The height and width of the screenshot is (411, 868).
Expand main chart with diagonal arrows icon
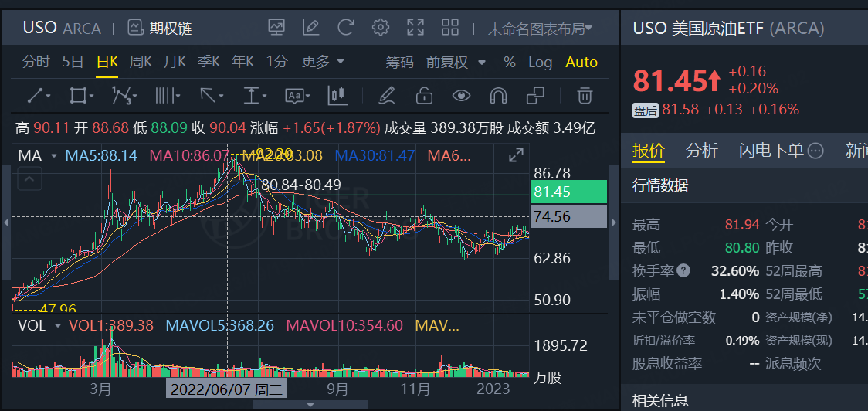point(516,155)
